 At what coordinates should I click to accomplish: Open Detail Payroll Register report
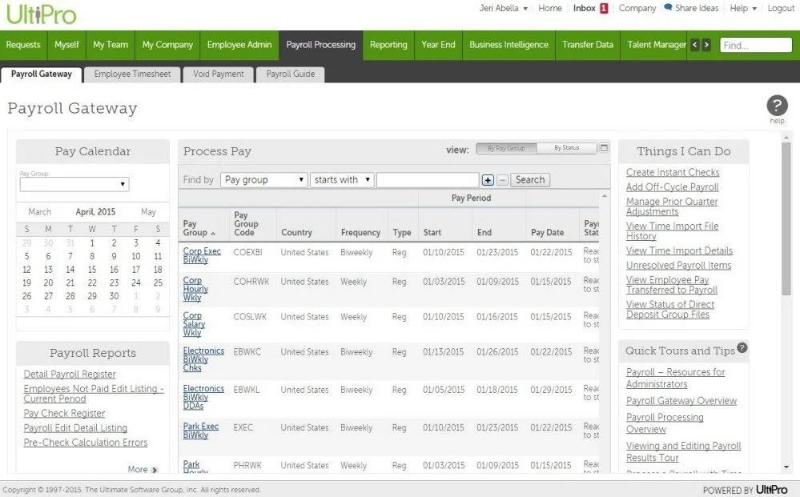coord(69,375)
